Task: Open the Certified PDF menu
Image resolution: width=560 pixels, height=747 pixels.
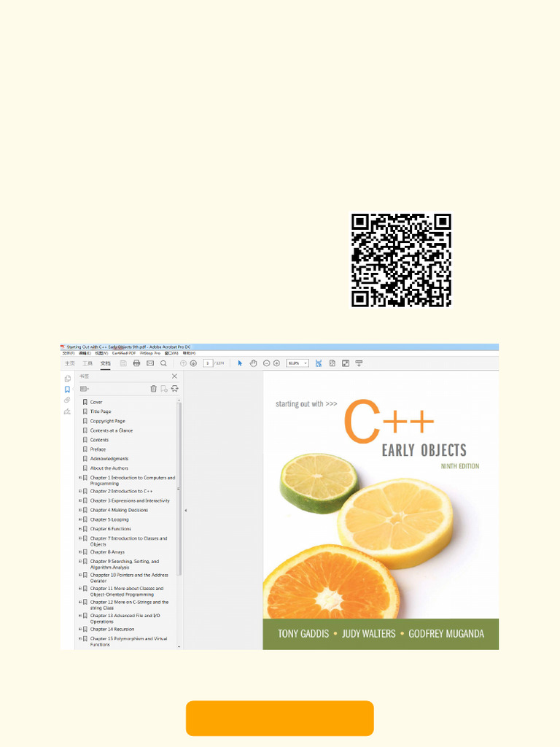Action: pos(124,354)
